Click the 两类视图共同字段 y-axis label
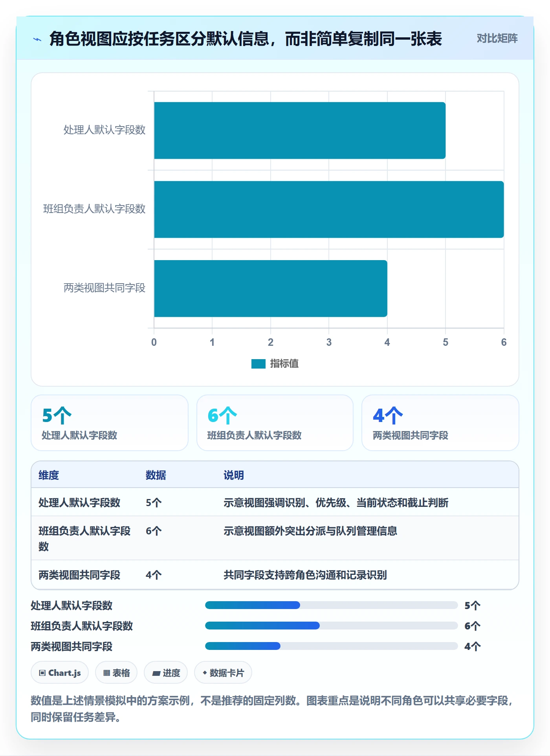 coord(104,288)
